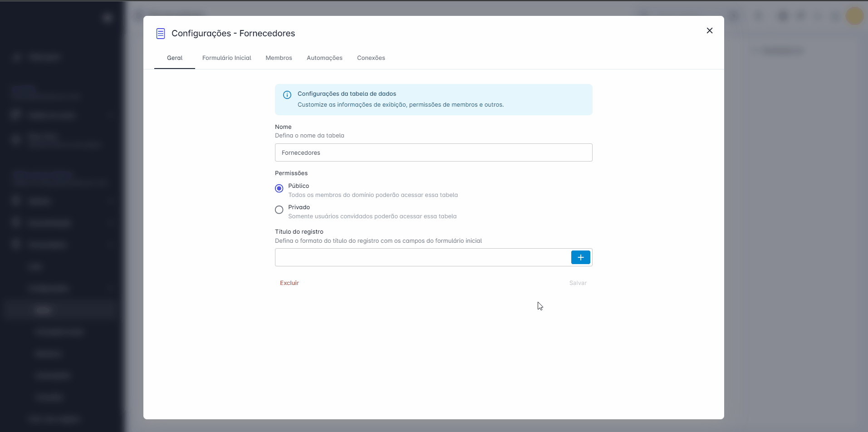868x432 pixels.
Task: Click the info icon in blue banner
Action: click(287, 95)
